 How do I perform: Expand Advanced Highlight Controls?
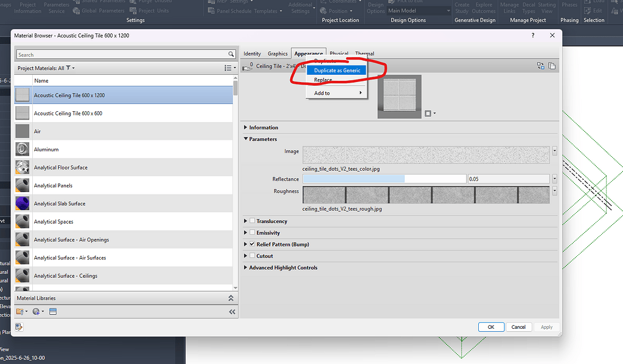[x=246, y=267]
